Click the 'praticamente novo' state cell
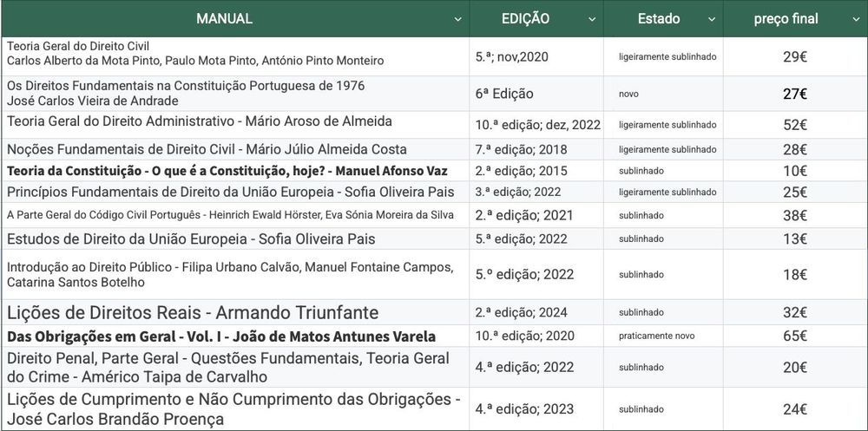The height and width of the screenshot is (431, 868). 657,336
